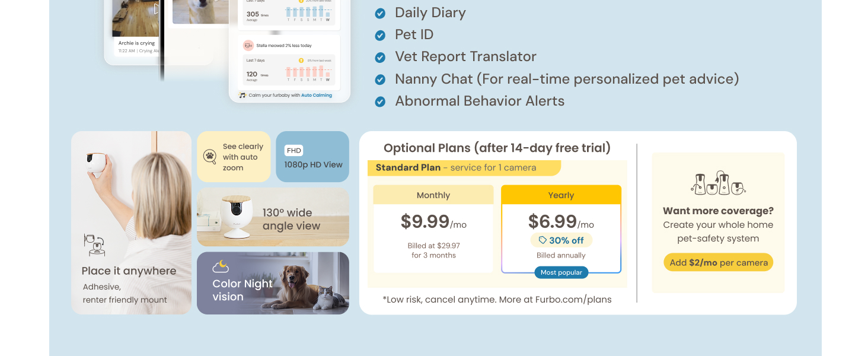Image resolution: width=868 pixels, height=356 pixels.
Task: Click the paw magnifier auto zoom icon
Action: (210, 157)
